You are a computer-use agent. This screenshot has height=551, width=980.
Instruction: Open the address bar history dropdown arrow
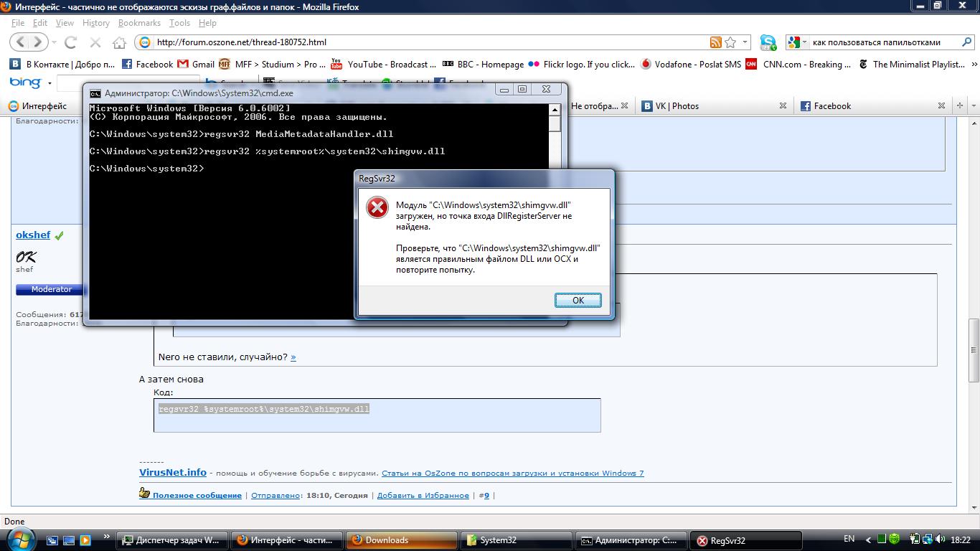pos(745,42)
